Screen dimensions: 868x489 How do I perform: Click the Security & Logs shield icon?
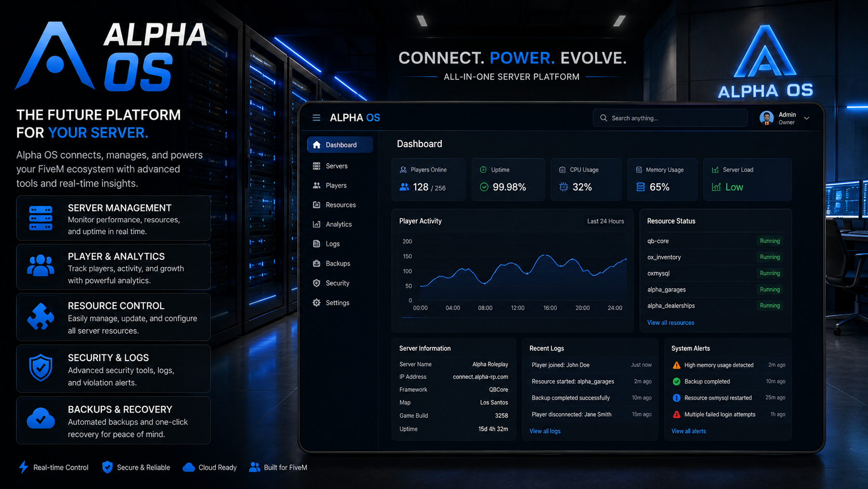(x=40, y=368)
